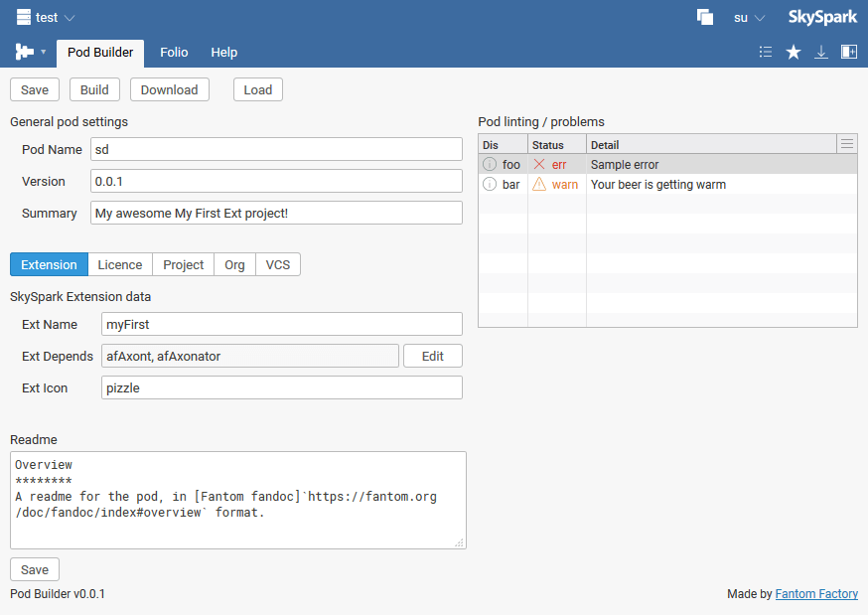Open the puzzle-piece app launcher icon
Screen dimensions: 868x615
click(25, 52)
